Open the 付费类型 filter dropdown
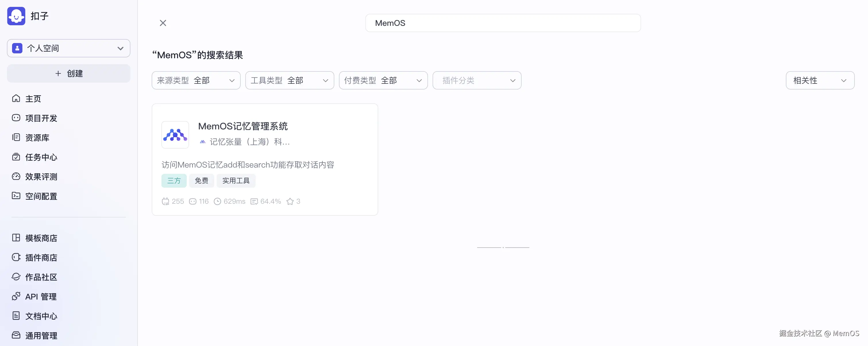This screenshot has height=346, width=868. point(383,80)
